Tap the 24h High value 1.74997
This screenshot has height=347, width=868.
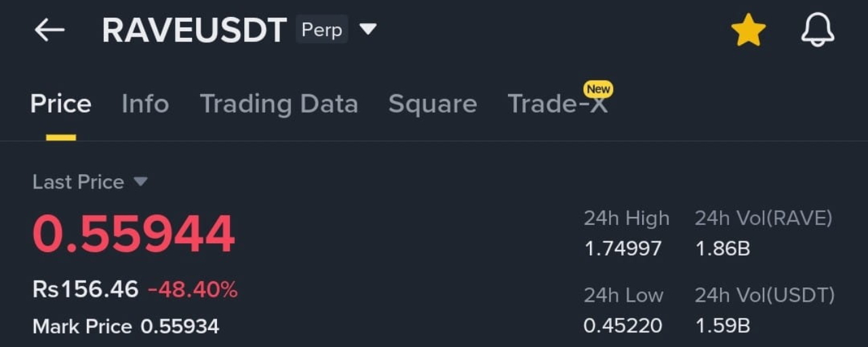623,249
